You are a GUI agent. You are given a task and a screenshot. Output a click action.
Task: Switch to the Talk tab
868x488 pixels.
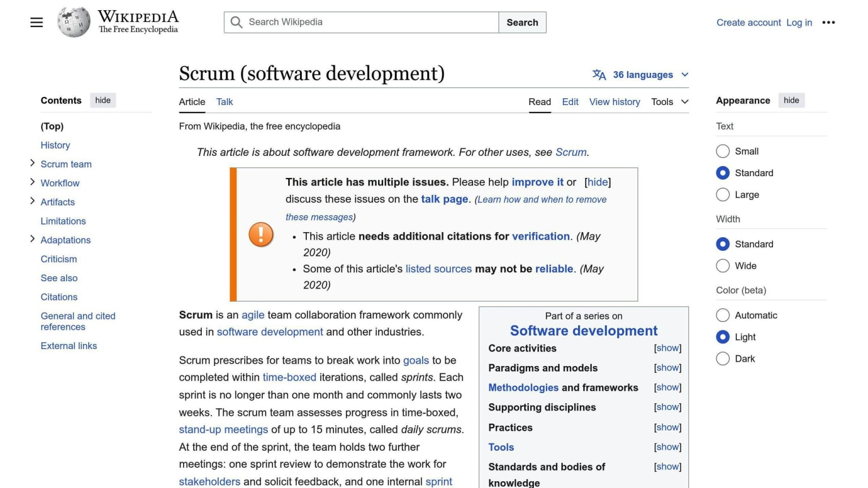coord(224,102)
